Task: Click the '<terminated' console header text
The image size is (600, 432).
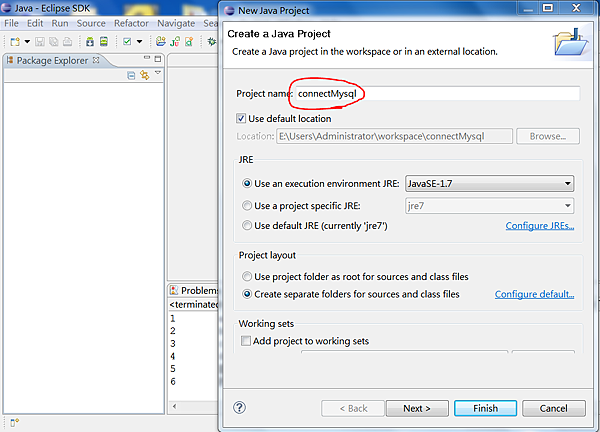Action: pos(194,305)
